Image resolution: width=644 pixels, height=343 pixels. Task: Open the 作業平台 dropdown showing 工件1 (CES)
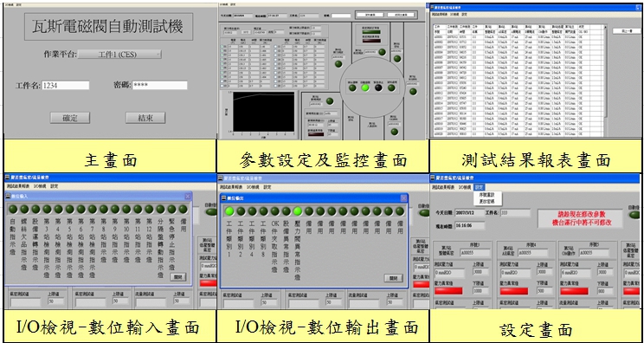[119, 55]
